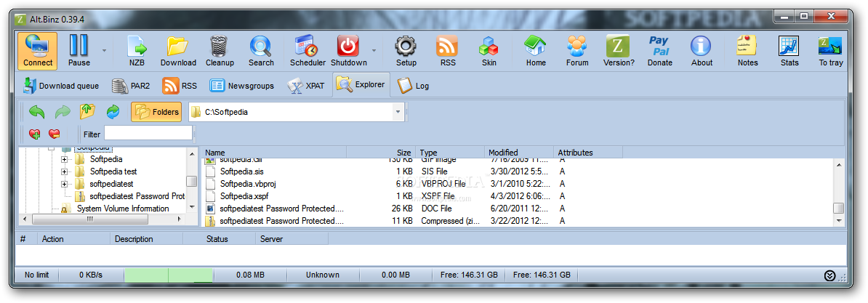Sort by Attributes column header
This screenshot has width=868, height=303.
point(588,152)
